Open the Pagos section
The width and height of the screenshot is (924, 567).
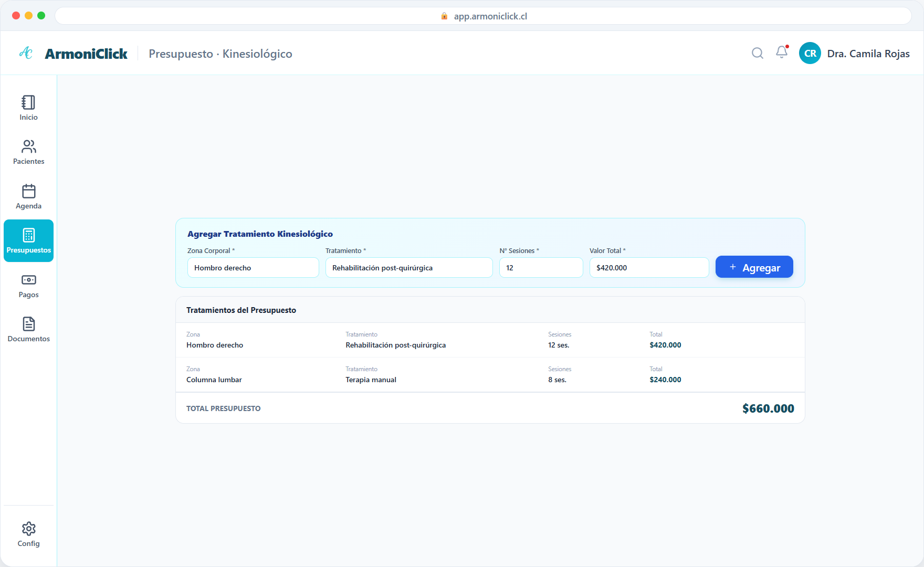28,286
